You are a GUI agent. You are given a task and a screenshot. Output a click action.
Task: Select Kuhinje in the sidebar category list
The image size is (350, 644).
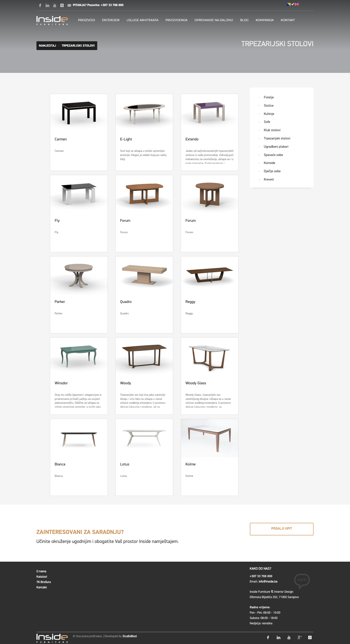[269, 114]
